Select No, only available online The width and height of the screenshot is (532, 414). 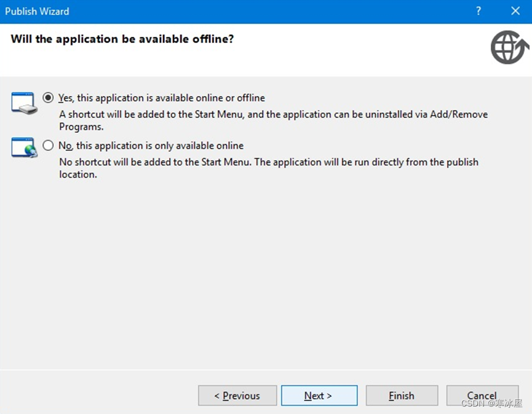48,145
